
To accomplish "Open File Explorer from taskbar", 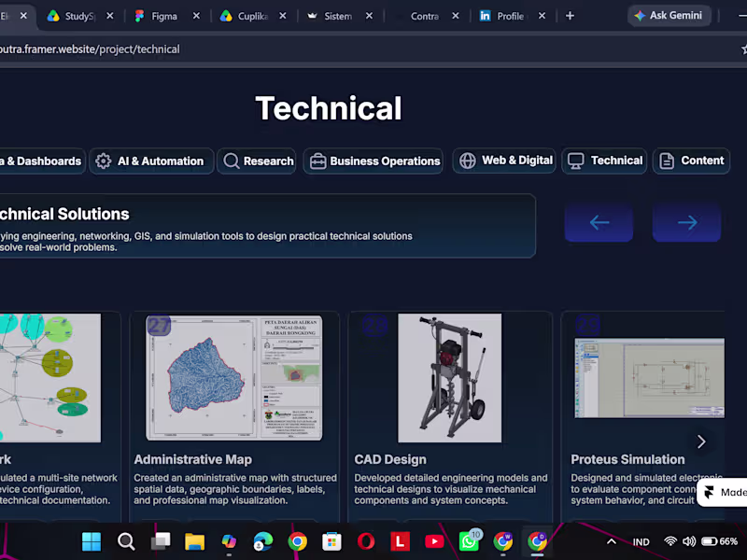I will (195, 541).
